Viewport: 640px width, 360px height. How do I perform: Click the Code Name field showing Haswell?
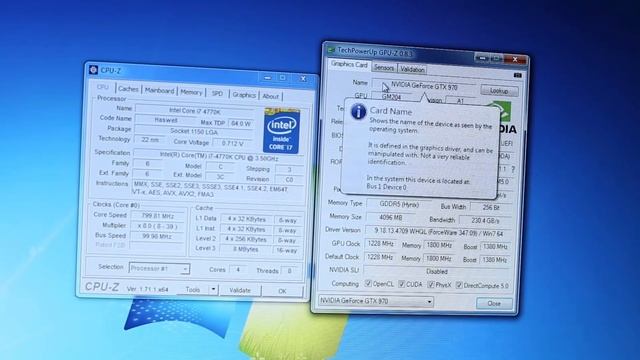tap(166, 120)
